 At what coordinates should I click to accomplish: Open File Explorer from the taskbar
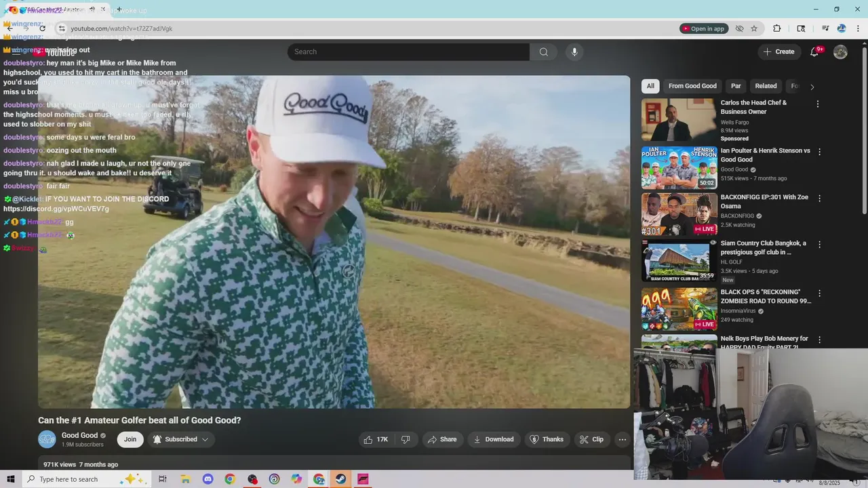click(185, 479)
